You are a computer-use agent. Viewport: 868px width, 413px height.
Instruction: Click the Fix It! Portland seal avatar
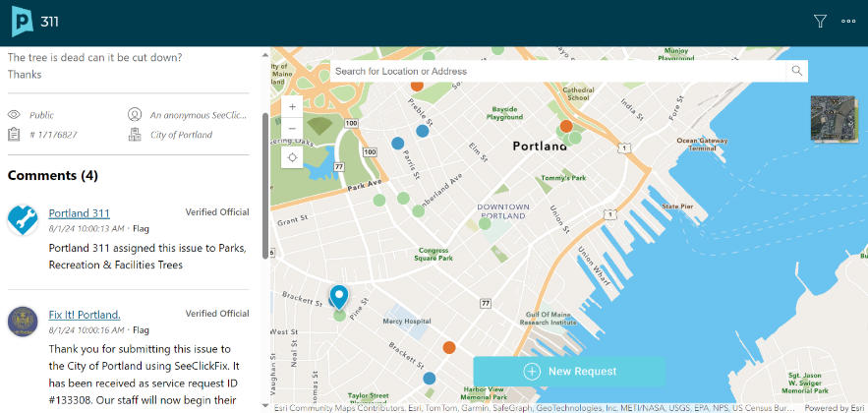[23, 322]
